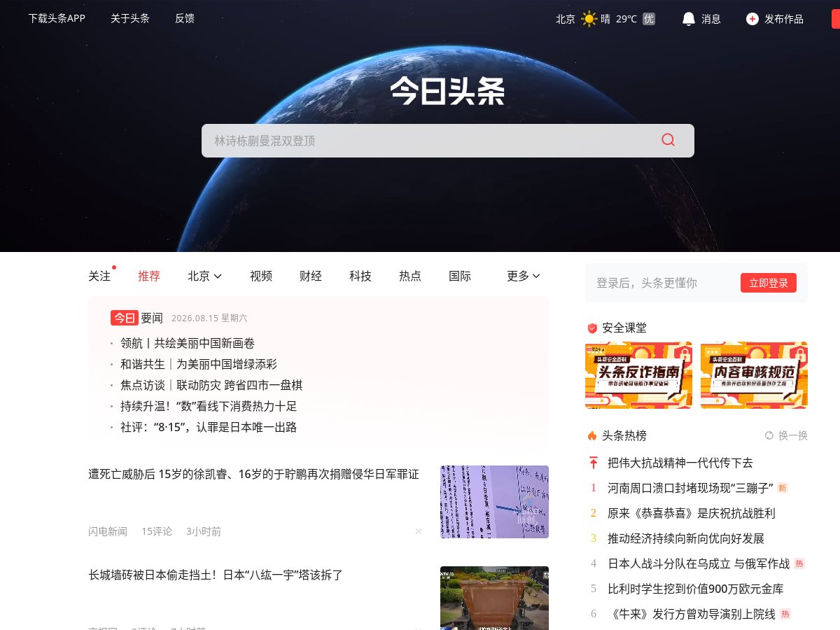Screen dimensions: 840x630
Task: Click the 新 tag on 河南周口 item
Action: (783, 488)
